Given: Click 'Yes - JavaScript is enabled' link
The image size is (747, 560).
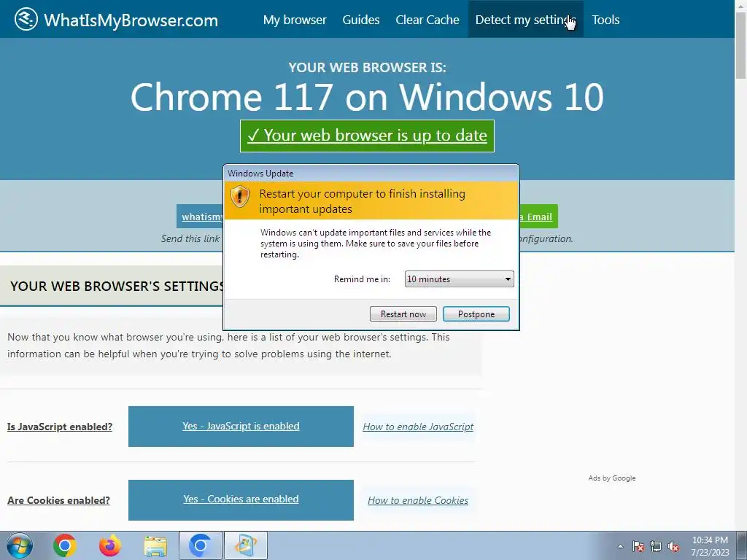Looking at the screenshot, I should (241, 426).
